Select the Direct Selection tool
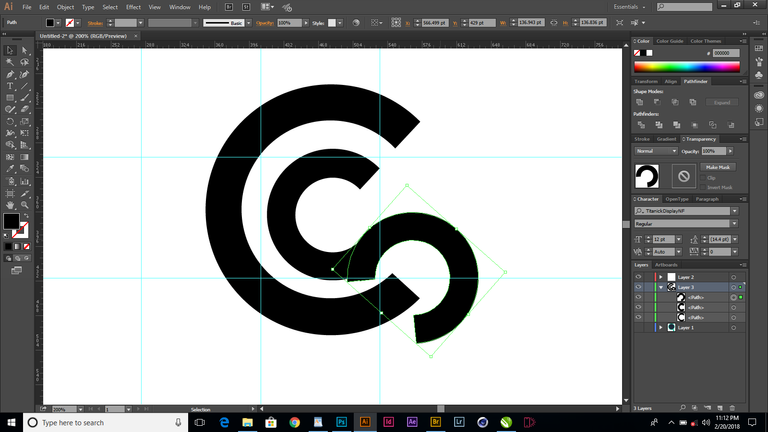Image resolution: width=768 pixels, height=432 pixels. coord(24,50)
